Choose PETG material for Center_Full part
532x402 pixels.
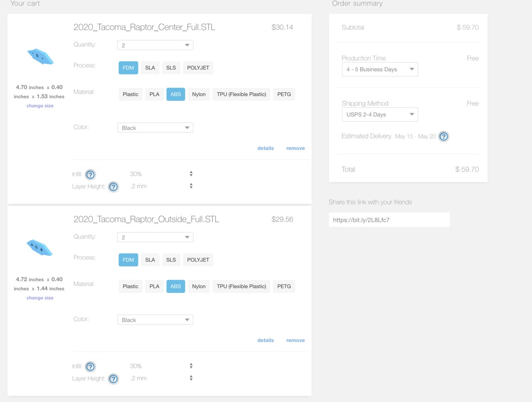(x=284, y=94)
